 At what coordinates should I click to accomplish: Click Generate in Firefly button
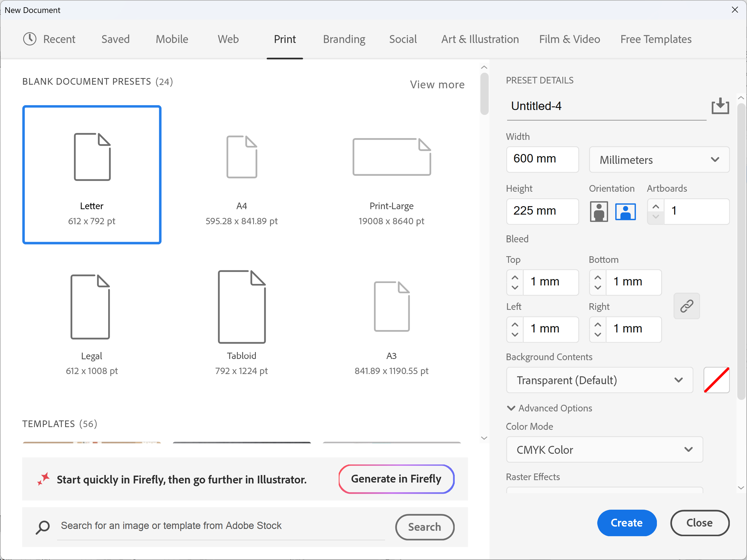coord(397,479)
